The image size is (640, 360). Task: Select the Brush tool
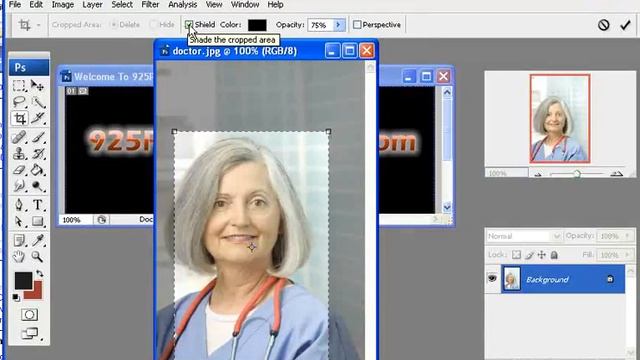(38, 137)
